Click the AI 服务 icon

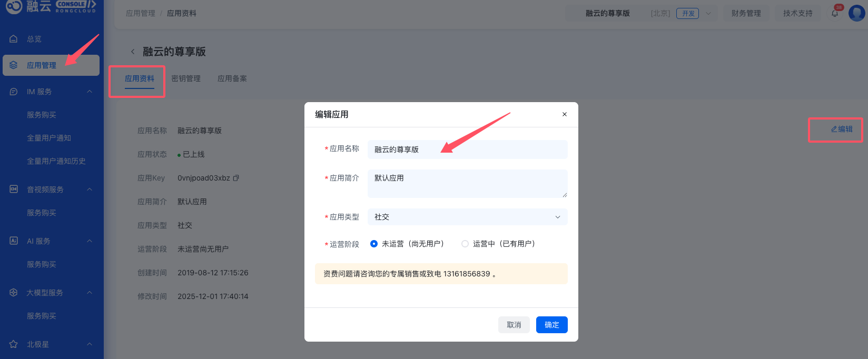coord(14,241)
